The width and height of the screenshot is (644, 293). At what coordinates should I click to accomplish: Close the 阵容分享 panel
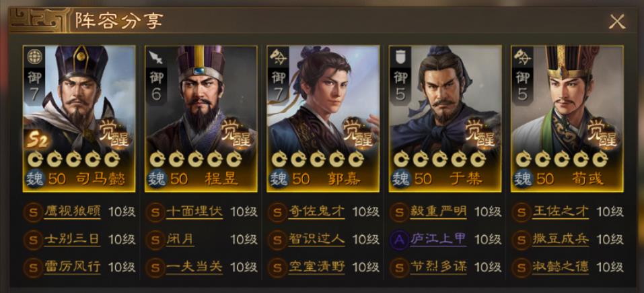coord(616,22)
